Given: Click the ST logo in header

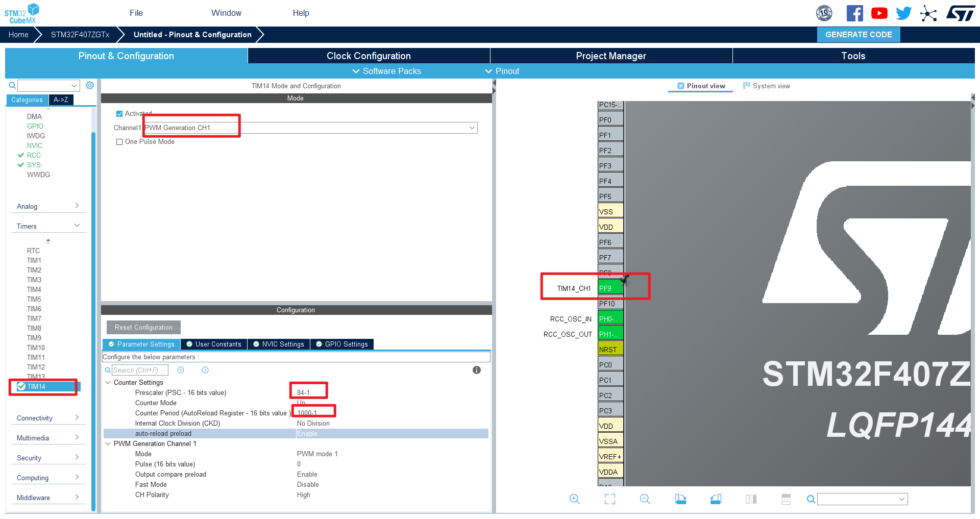Looking at the screenshot, I should [960, 13].
